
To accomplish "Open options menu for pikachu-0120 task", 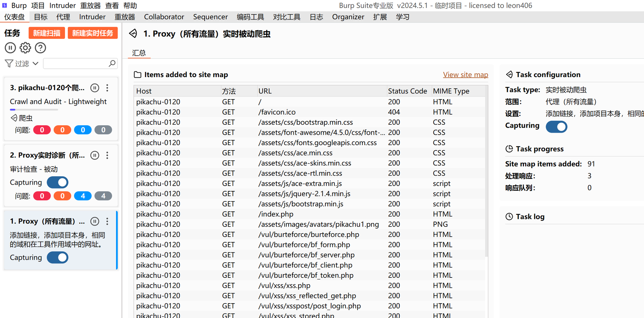I will [107, 88].
